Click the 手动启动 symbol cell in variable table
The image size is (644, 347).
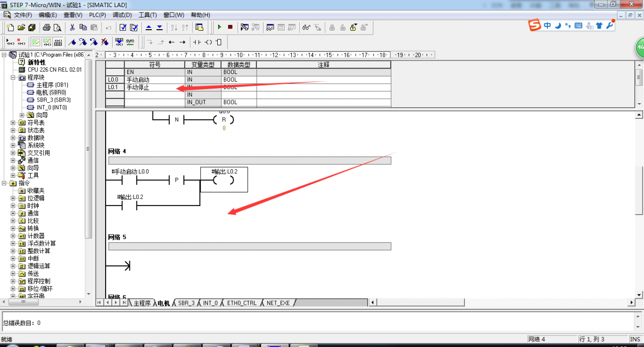click(x=154, y=80)
